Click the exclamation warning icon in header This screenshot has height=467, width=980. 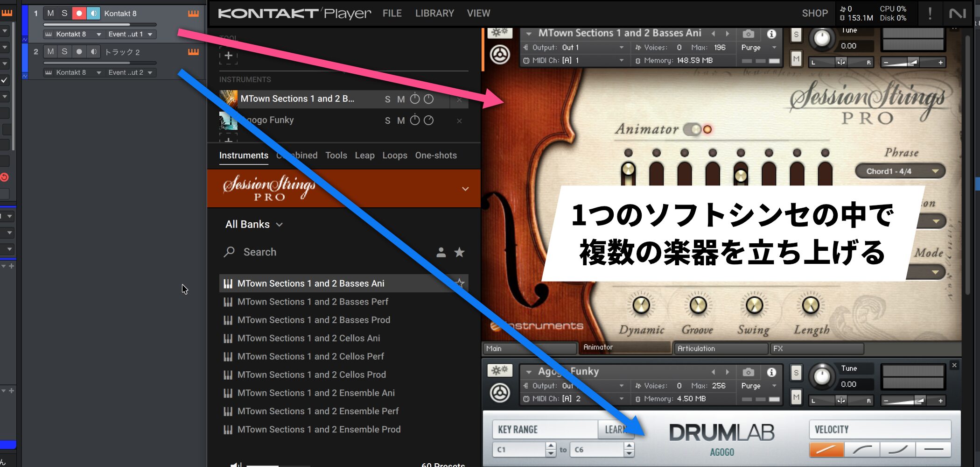(930, 14)
